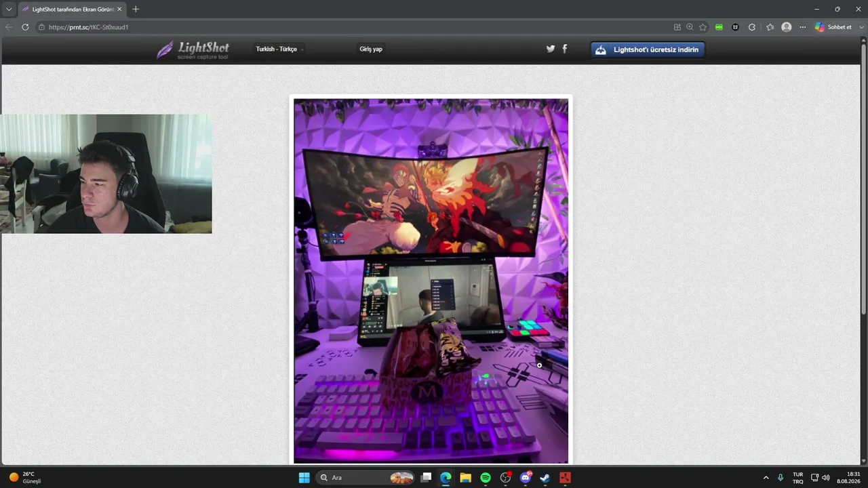Open the tab search chevron at top left
Viewport: 868px width, 488px height.
(x=9, y=9)
